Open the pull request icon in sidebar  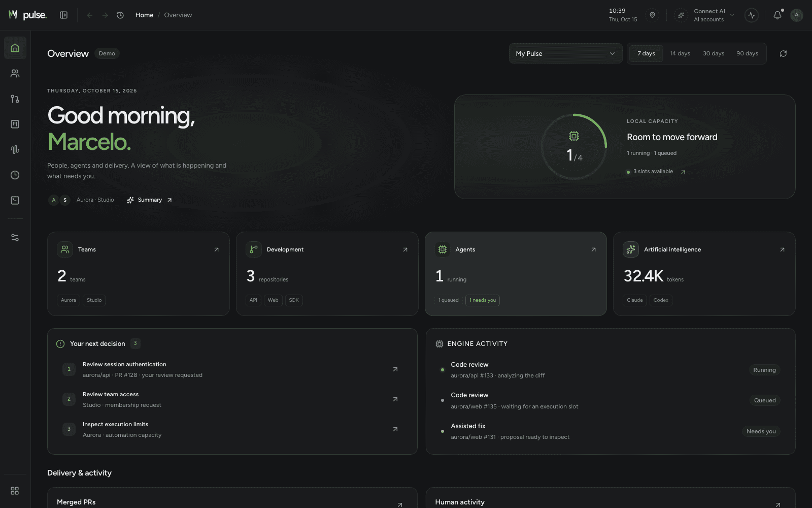(x=15, y=99)
